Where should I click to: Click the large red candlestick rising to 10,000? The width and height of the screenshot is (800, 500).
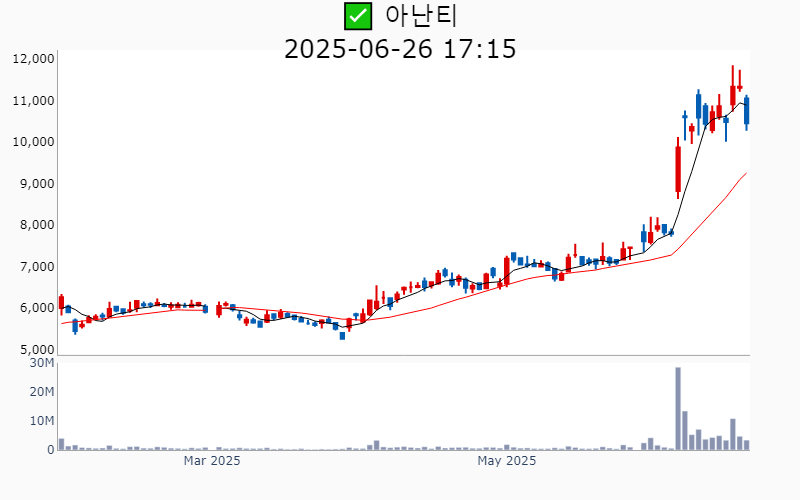tap(678, 168)
